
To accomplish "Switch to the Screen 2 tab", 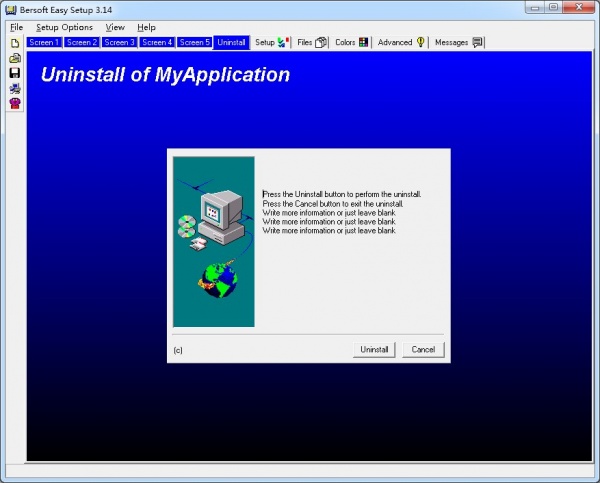I will click(81, 43).
